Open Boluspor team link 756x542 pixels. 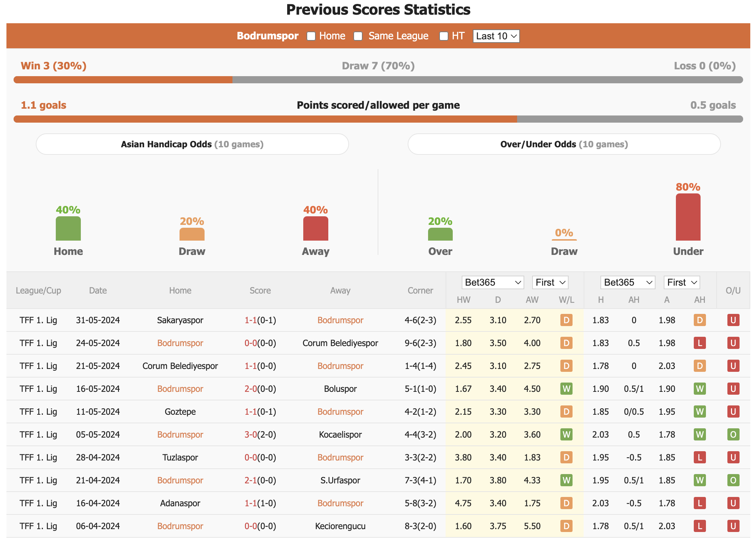(x=340, y=389)
